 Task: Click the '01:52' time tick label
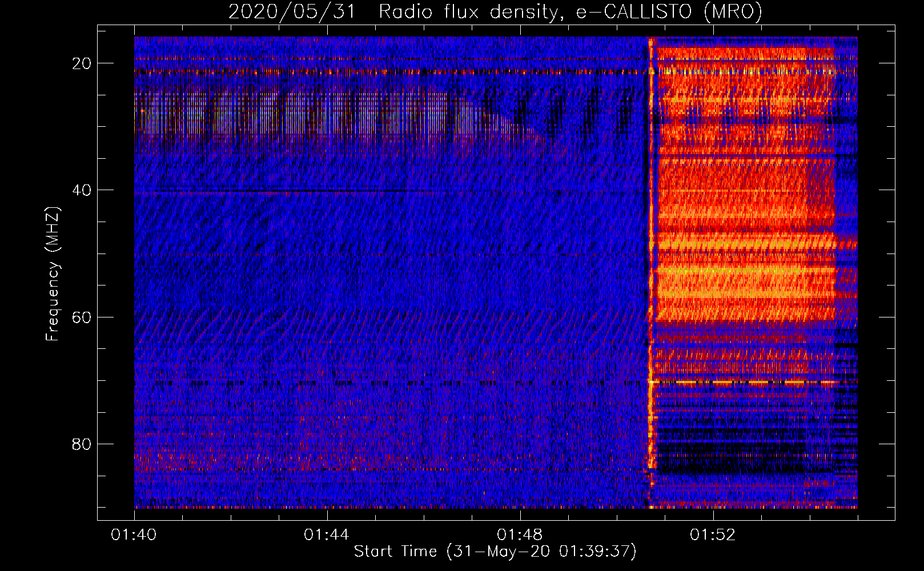point(713,535)
